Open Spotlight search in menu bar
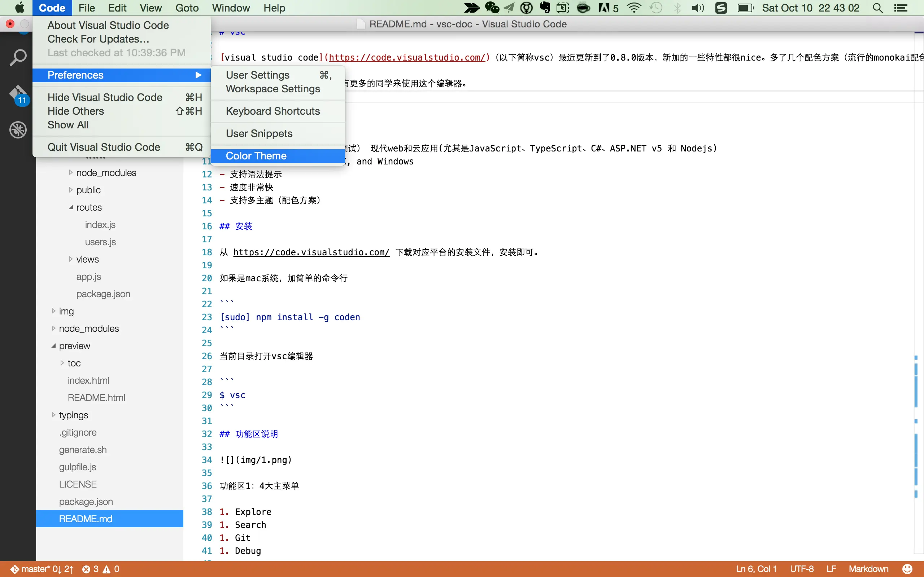Image resolution: width=924 pixels, height=577 pixels. click(x=877, y=8)
